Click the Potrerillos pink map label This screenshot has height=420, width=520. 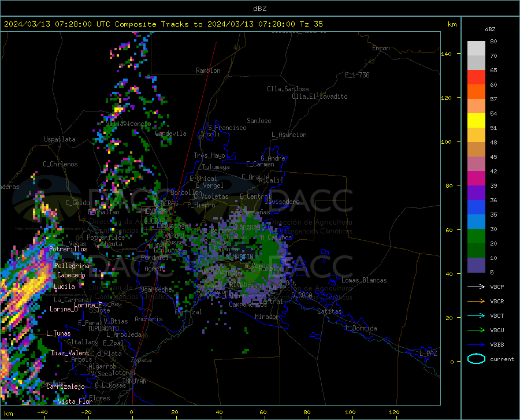pos(68,249)
